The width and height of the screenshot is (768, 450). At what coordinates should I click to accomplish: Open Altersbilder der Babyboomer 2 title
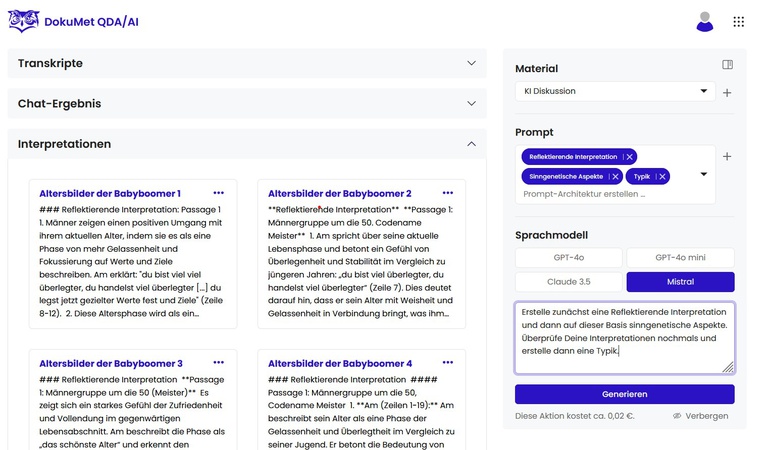tap(339, 193)
